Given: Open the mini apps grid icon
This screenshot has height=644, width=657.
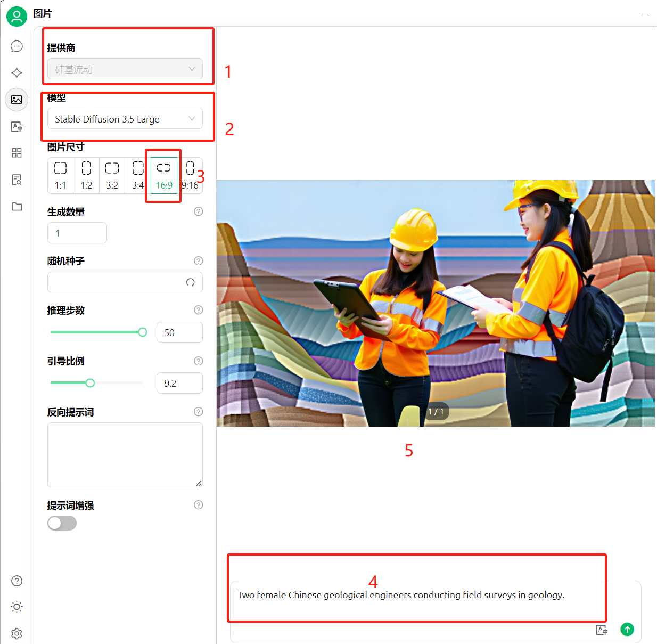Looking at the screenshot, I should click(x=17, y=153).
